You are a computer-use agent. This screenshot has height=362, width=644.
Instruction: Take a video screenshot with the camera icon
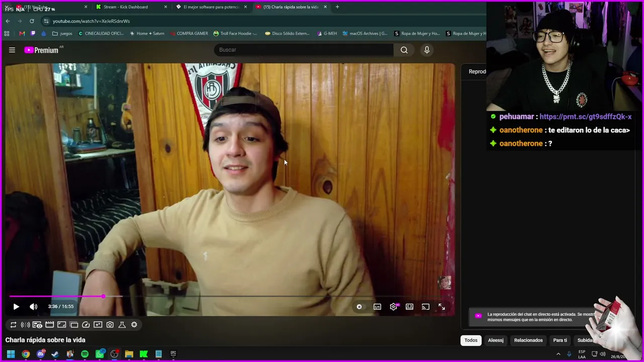pyautogui.click(x=110, y=325)
